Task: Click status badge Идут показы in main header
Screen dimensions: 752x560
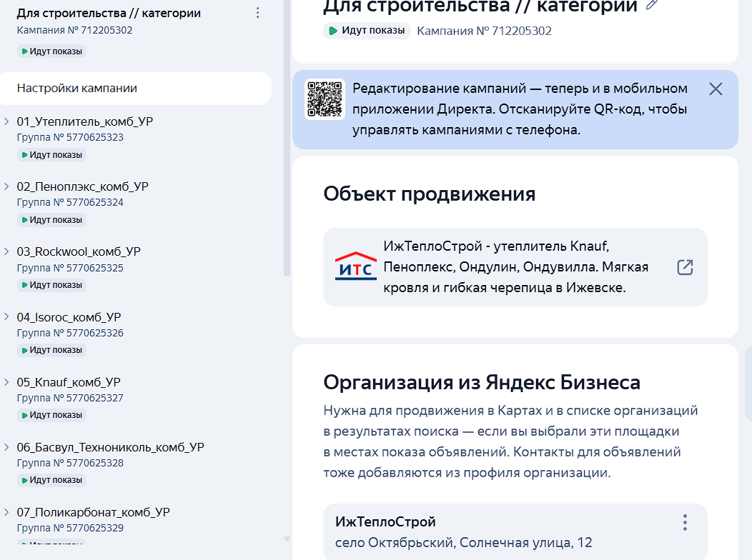Action: click(367, 31)
